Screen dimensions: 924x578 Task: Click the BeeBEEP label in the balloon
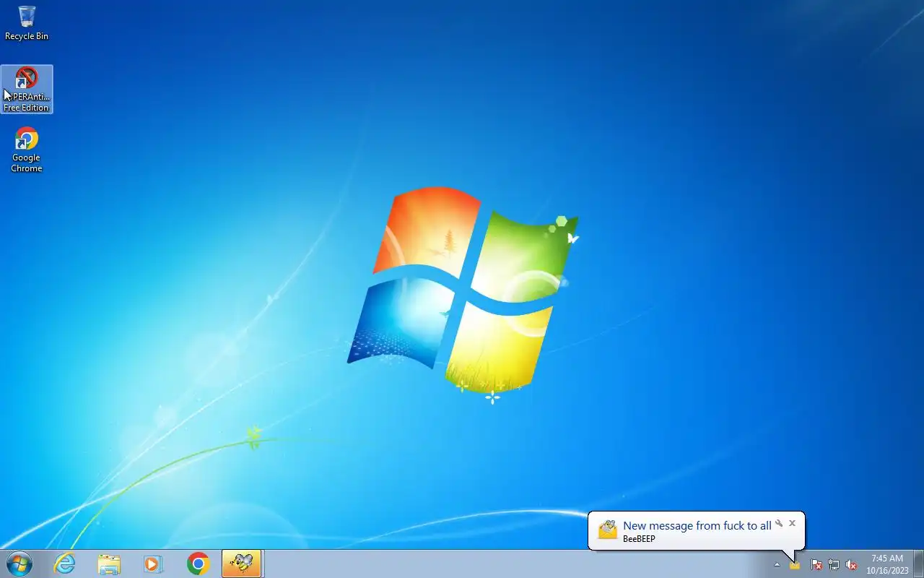639,539
